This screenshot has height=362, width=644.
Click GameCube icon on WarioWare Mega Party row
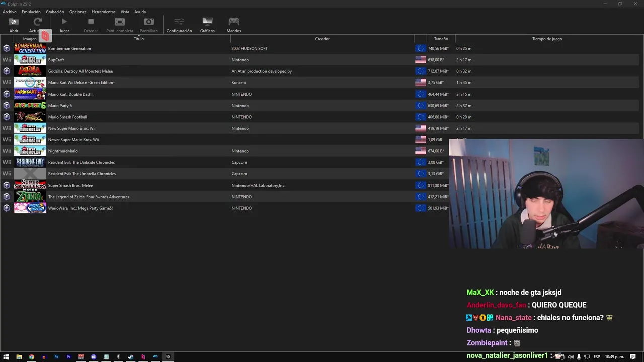pyautogui.click(x=7, y=208)
